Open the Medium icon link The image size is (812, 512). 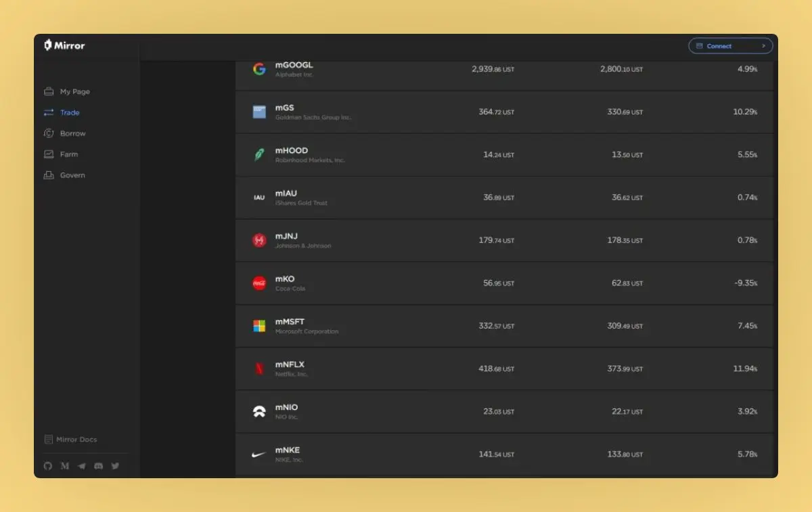click(x=65, y=466)
